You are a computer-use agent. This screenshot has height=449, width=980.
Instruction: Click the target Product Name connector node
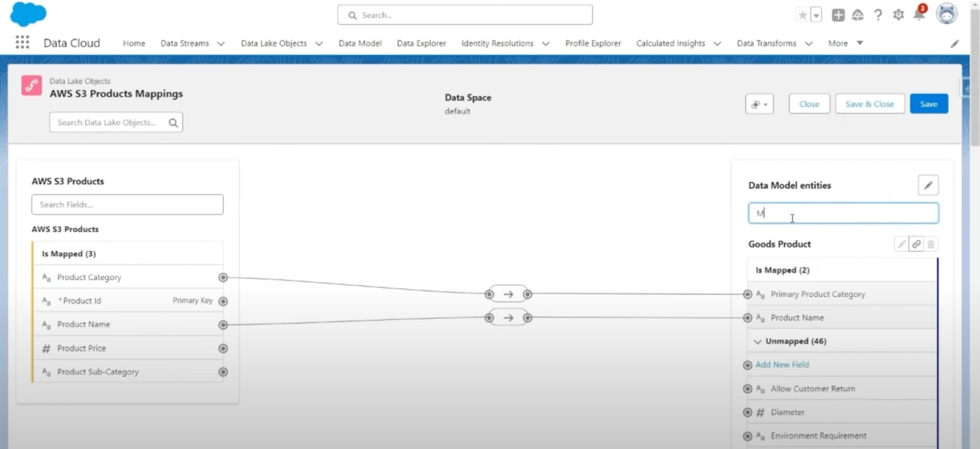747,318
